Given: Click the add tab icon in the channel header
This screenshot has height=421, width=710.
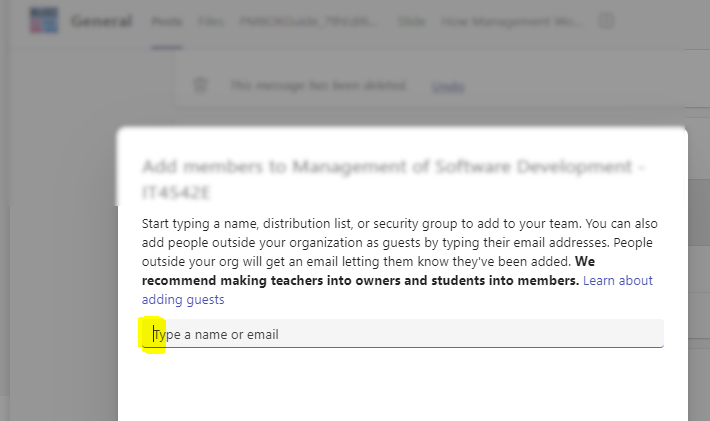Looking at the screenshot, I should 606,21.
